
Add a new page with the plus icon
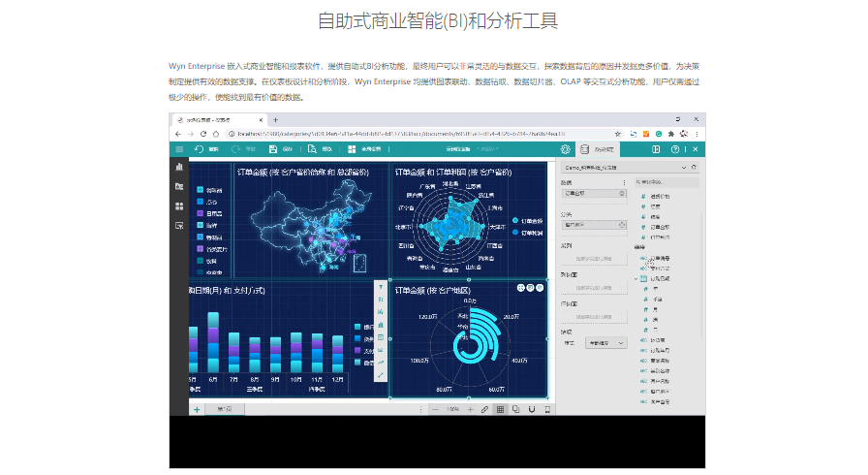197,410
